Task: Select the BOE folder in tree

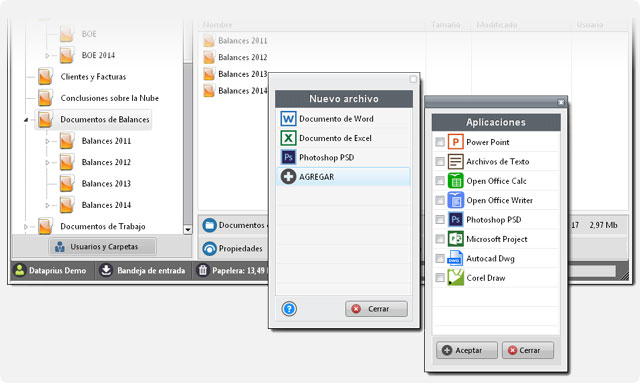Action: [x=89, y=34]
